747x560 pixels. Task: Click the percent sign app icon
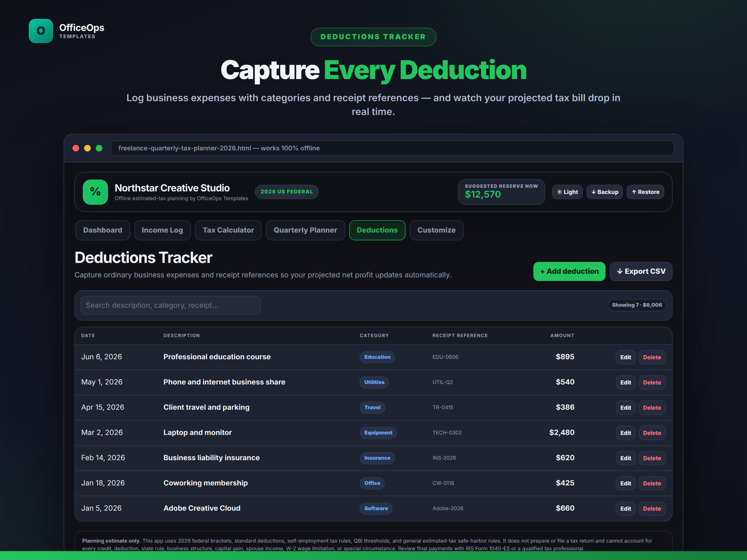tap(95, 192)
